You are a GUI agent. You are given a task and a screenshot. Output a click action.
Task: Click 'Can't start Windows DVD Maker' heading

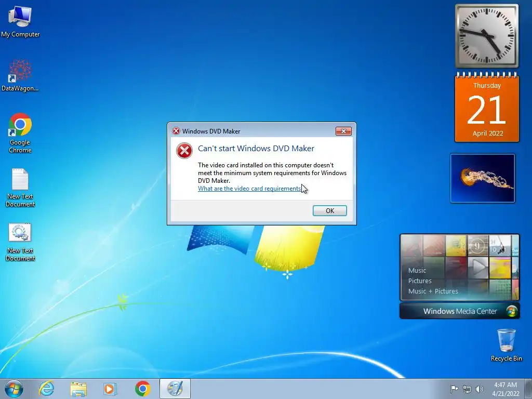click(x=256, y=148)
